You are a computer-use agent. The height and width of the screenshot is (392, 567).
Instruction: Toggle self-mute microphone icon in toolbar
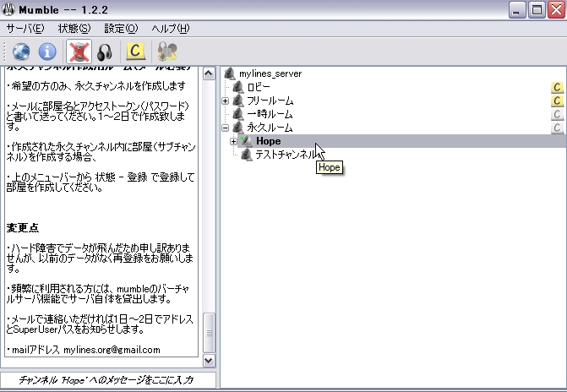click(79, 52)
